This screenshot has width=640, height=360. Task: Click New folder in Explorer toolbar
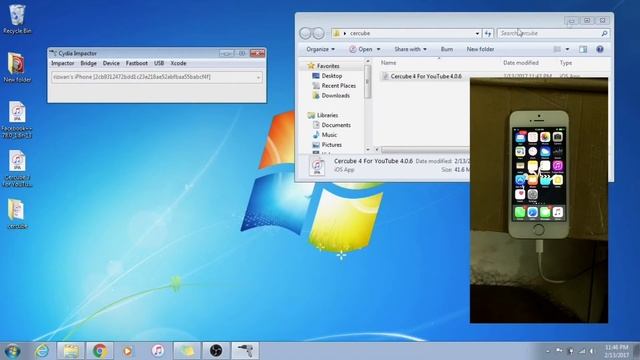pyautogui.click(x=480, y=49)
